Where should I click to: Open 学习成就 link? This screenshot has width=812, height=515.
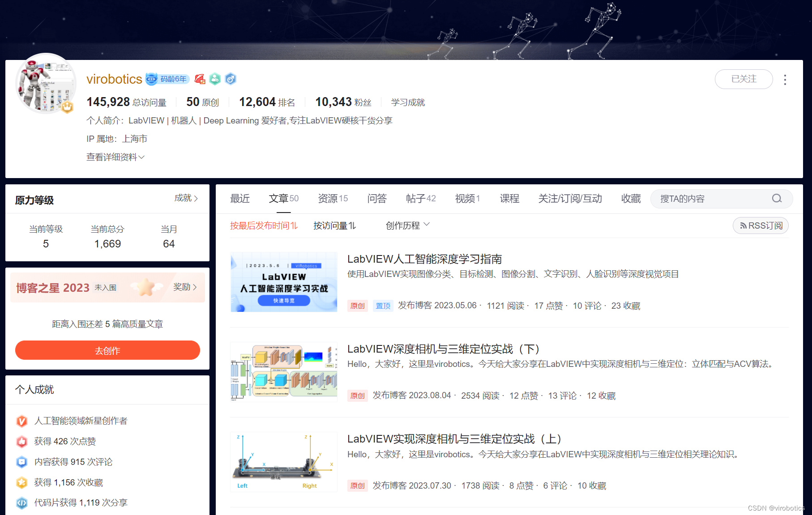[408, 102]
